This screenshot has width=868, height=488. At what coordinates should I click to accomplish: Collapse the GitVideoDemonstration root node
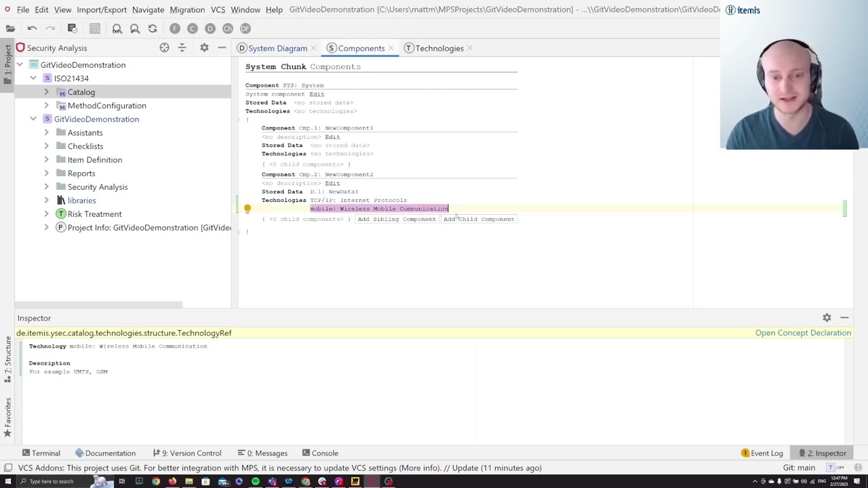tap(20, 65)
